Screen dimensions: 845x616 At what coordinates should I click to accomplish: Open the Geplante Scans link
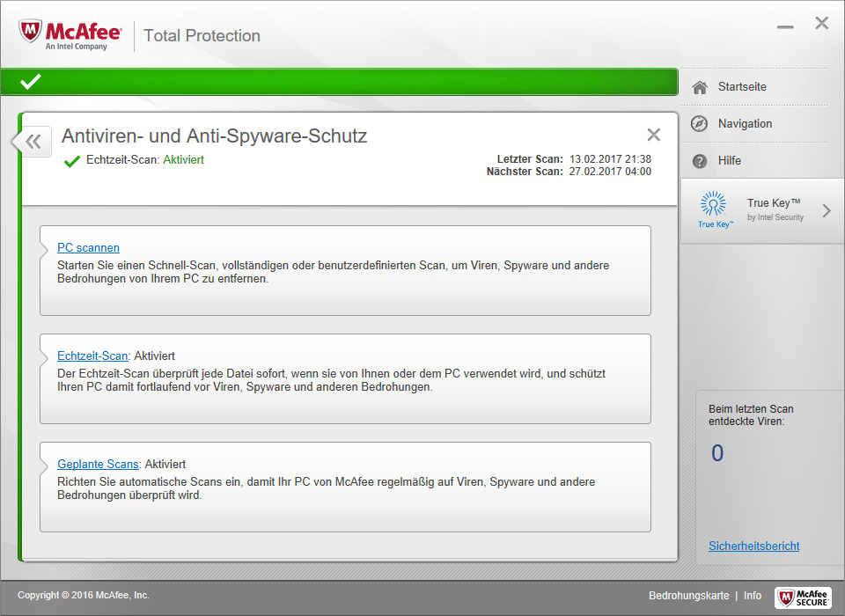(98, 465)
